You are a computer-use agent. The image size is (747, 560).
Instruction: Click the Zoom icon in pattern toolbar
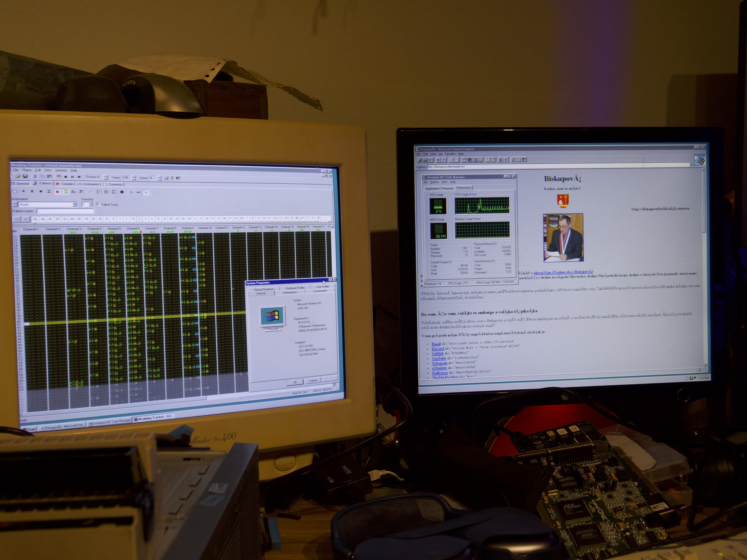73,192
